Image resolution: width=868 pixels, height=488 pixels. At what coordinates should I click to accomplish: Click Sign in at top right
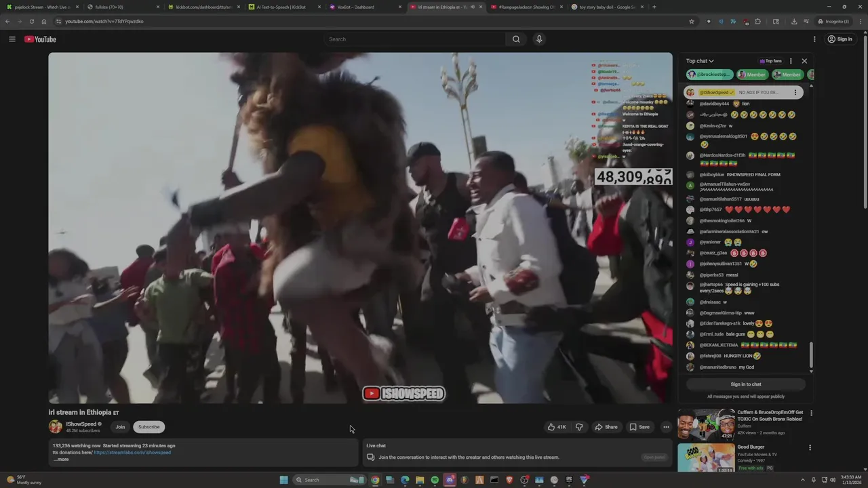point(840,39)
